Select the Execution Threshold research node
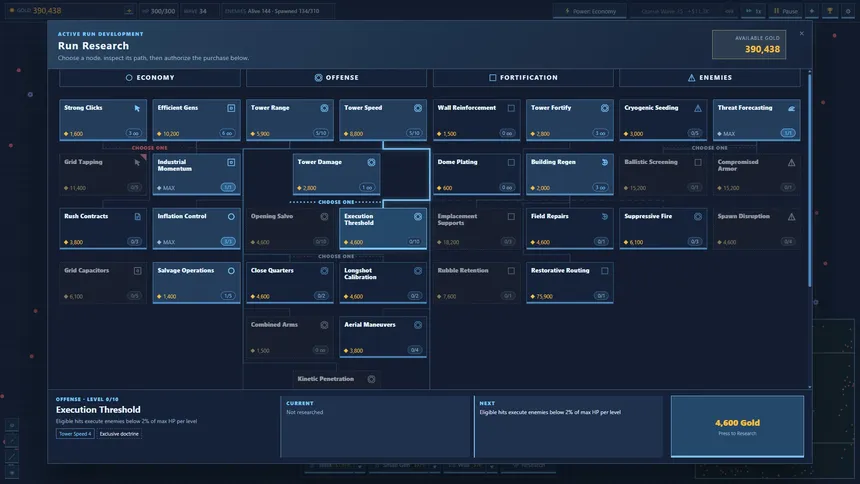The image size is (860, 484). click(383, 229)
